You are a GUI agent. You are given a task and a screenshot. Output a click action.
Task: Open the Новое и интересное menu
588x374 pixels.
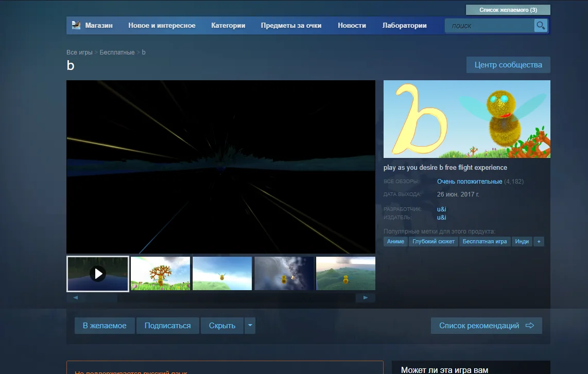coord(162,26)
